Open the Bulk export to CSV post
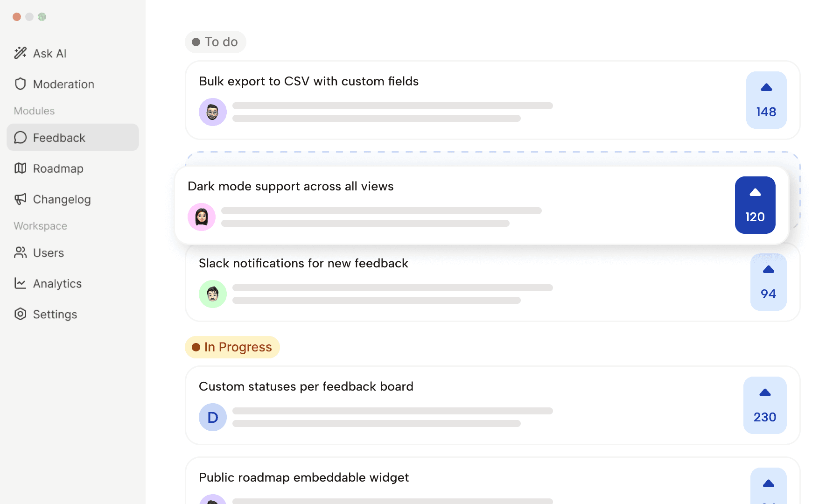The width and height of the screenshot is (840, 504). (308, 81)
